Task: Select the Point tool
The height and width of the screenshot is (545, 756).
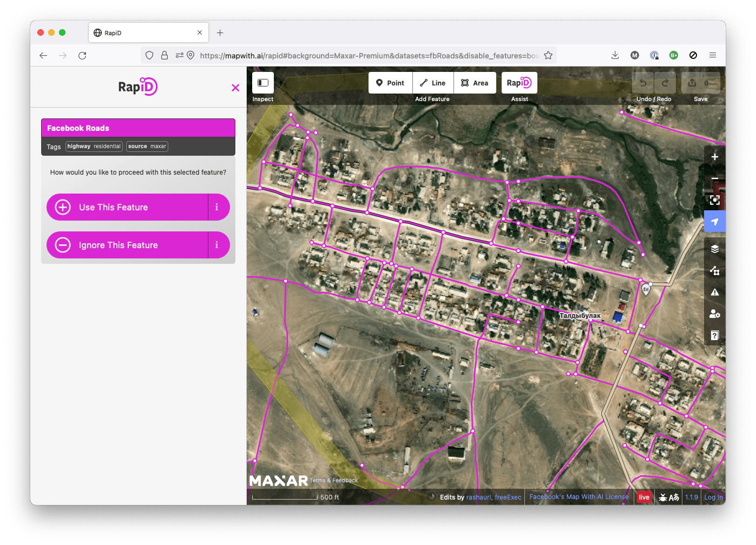Action: pos(390,83)
